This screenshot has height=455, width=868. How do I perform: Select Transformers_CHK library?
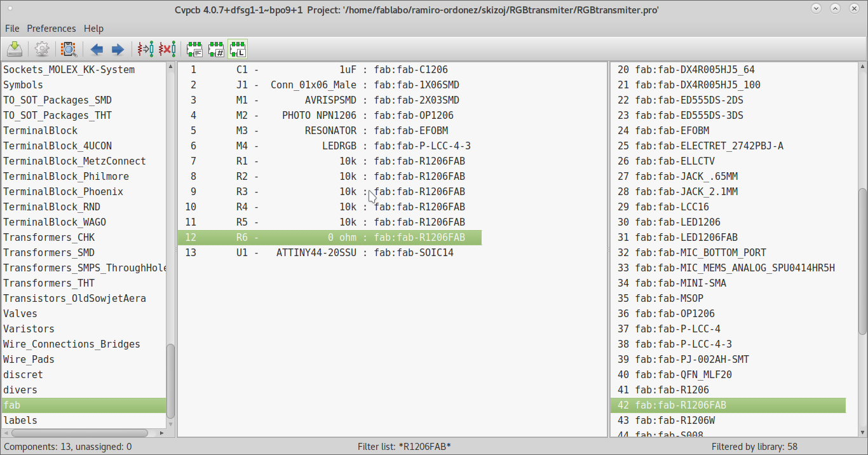pos(83,237)
